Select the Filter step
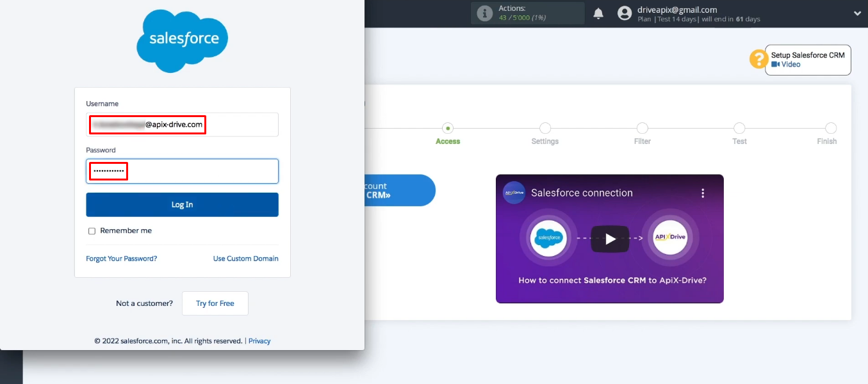The height and width of the screenshot is (384, 868). [643, 128]
